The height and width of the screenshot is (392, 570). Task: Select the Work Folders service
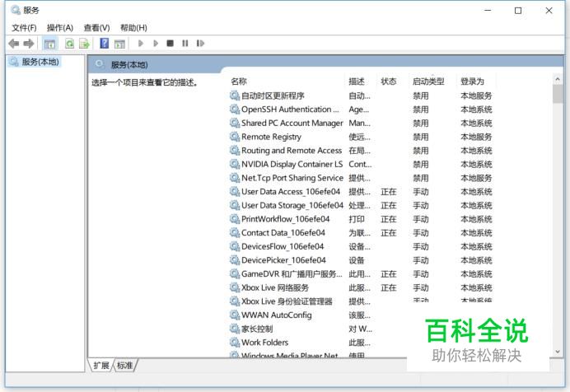[264, 343]
